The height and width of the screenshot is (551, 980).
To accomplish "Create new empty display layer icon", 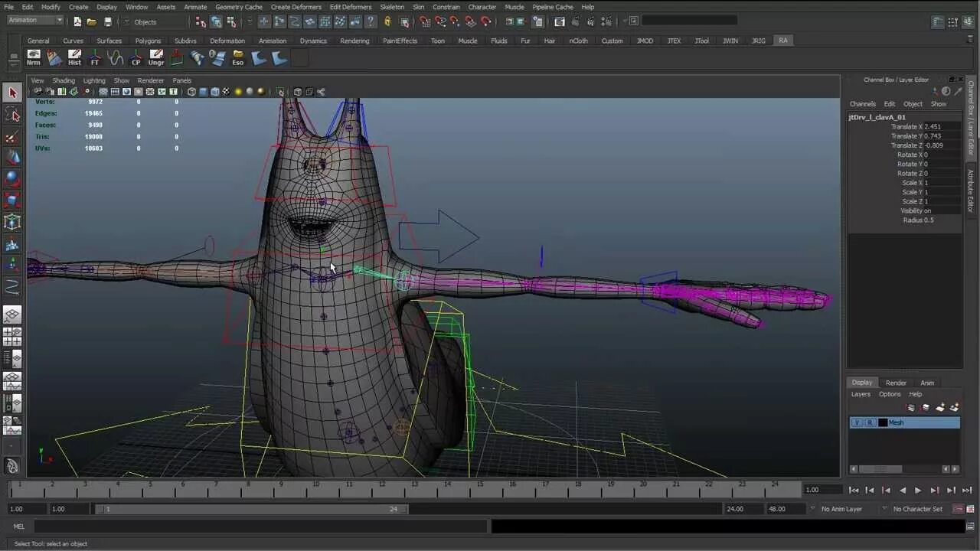I will point(940,408).
